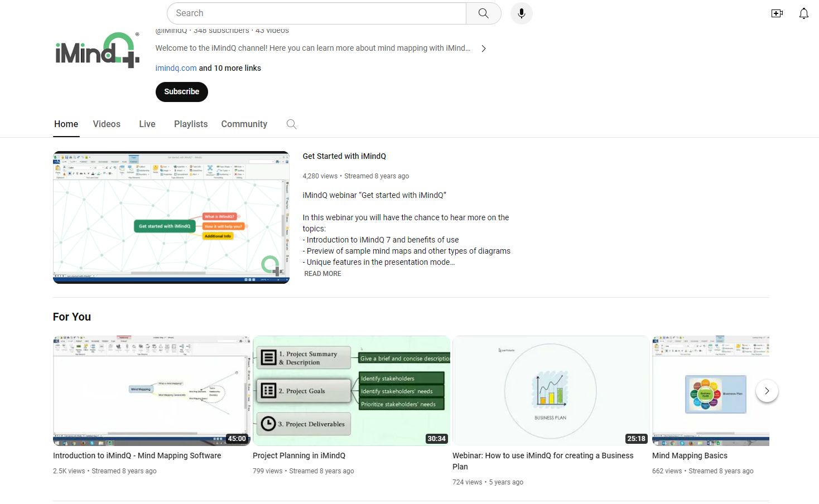This screenshot has width=819, height=504.
Task: Stay on the Home tab
Action: point(66,124)
